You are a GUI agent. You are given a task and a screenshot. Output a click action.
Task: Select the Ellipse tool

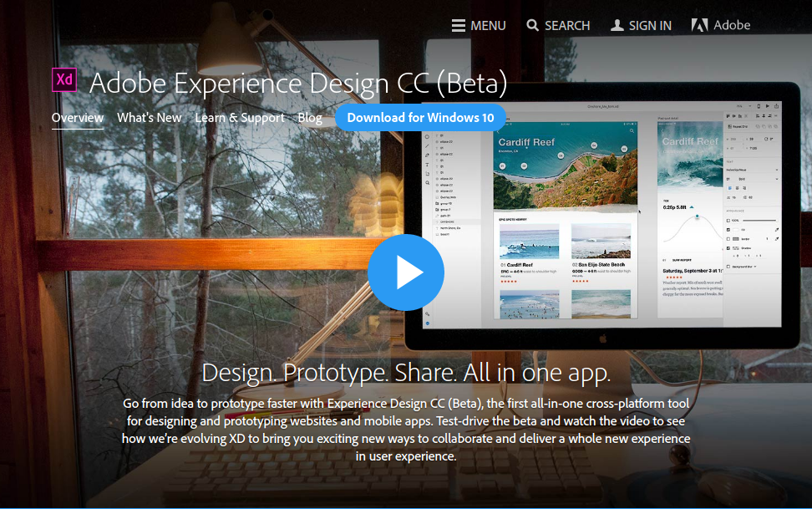[x=427, y=136]
